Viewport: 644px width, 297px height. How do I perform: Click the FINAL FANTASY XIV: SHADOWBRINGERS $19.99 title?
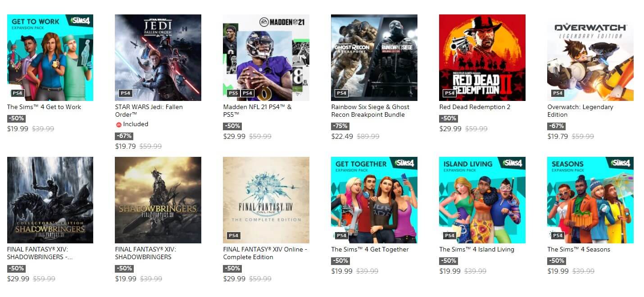(x=145, y=253)
